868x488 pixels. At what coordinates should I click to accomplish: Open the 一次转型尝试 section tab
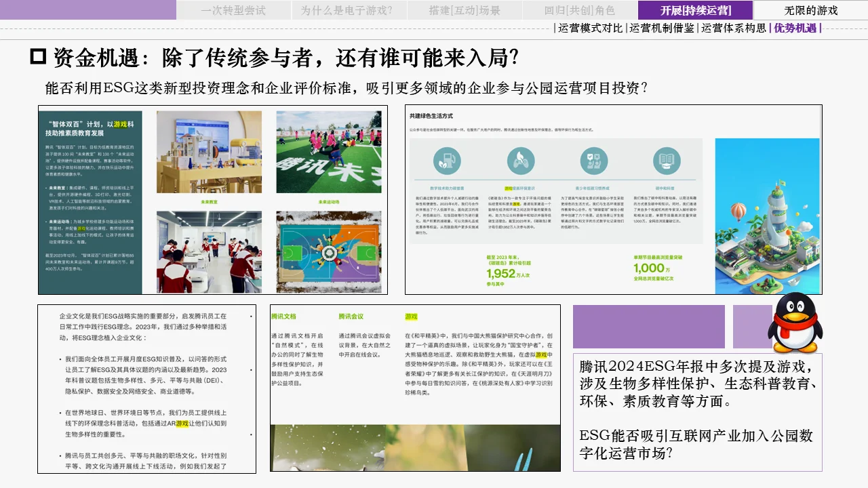coord(234,10)
